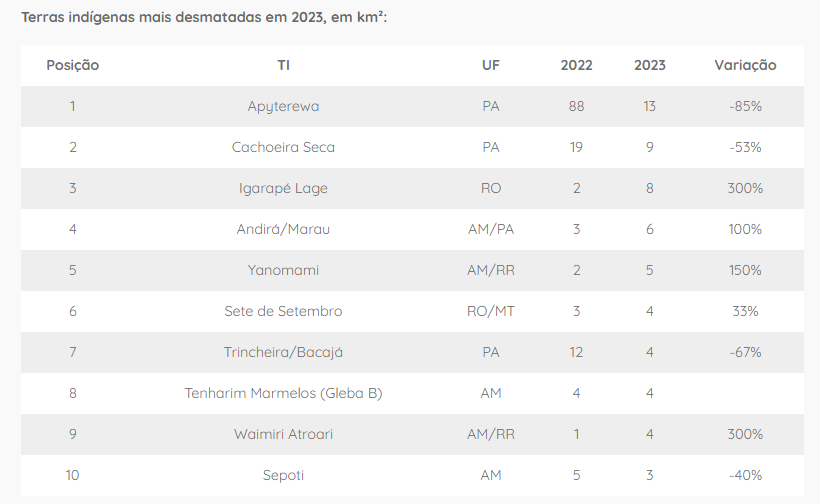Image resolution: width=820 pixels, height=504 pixels.
Task: Click the -85% variation value
Action: (745, 106)
